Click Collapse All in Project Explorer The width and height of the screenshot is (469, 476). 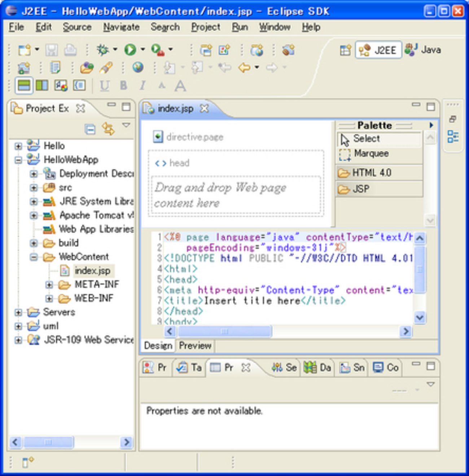coord(90,129)
